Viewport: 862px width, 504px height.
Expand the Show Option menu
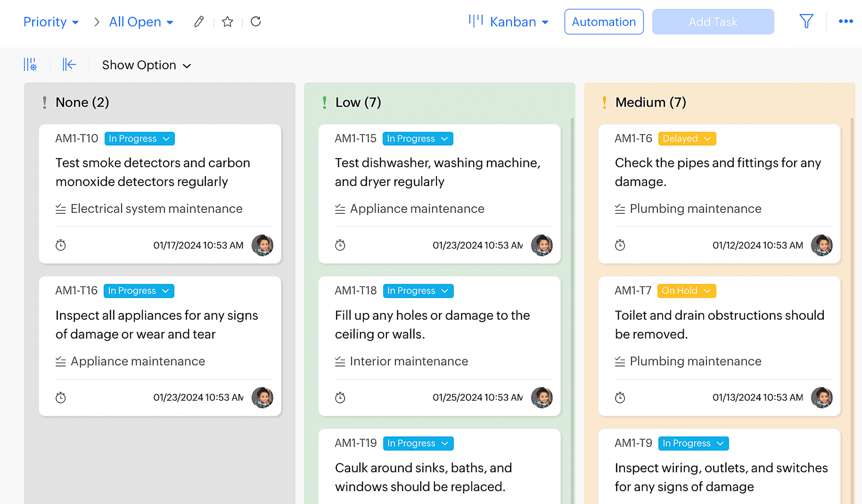[146, 65]
